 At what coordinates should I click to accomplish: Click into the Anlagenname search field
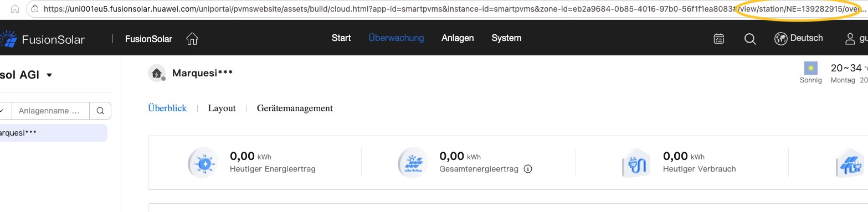50,111
